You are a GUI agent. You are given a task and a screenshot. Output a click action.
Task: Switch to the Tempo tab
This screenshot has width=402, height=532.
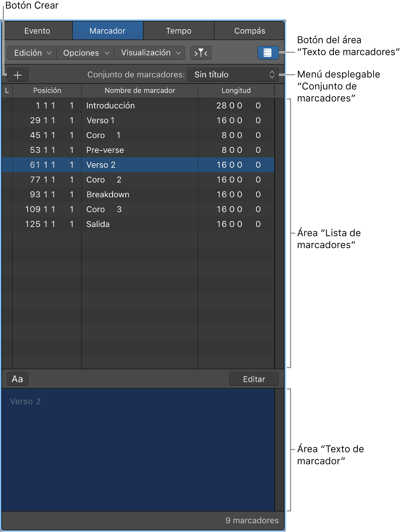179,30
